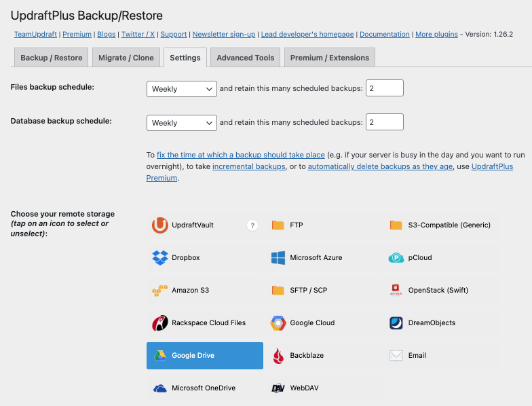Click the Premium link in header

(x=77, y=34)
